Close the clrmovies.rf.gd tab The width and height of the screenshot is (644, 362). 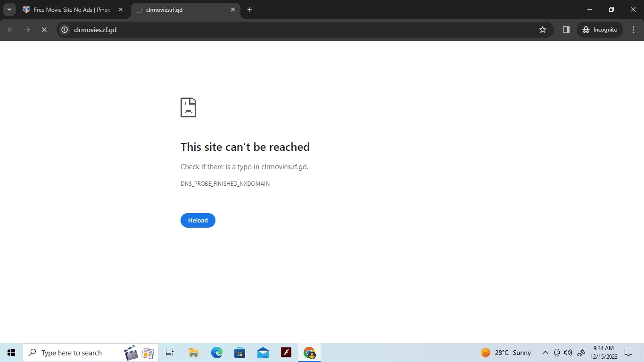point(233,9)
